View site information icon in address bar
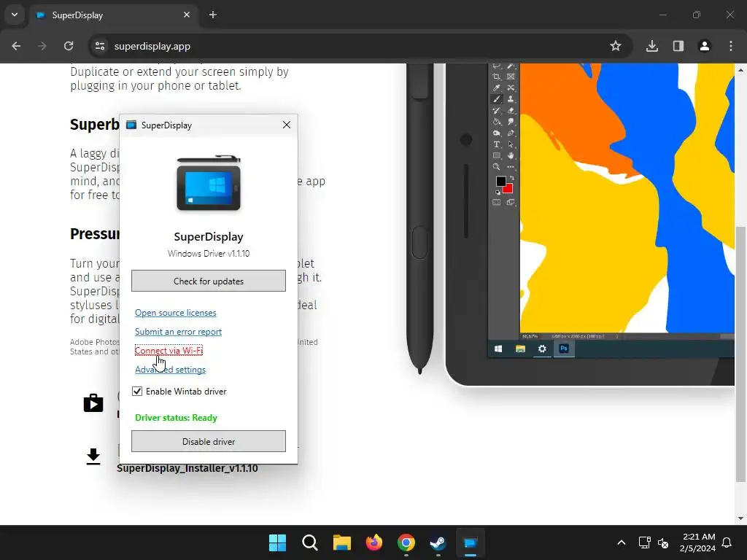This screenshot has height=560, width=747. tap(100, 46)
